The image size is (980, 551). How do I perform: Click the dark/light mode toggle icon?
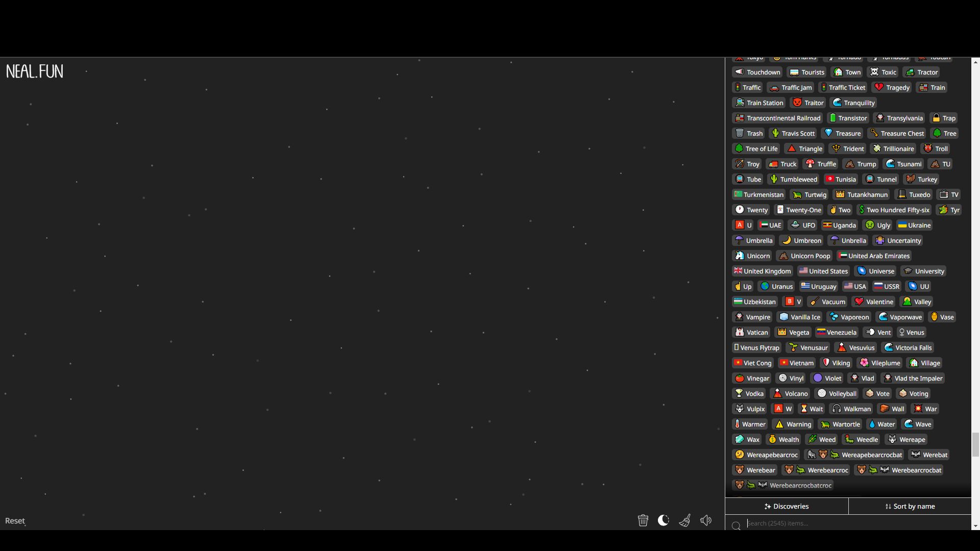[x=664, y=520]
